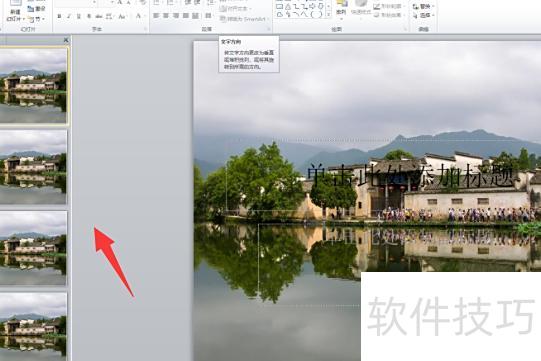Select the brace pair shape
This screenshot has width=541, height=361.
click(x=316, y=14)
